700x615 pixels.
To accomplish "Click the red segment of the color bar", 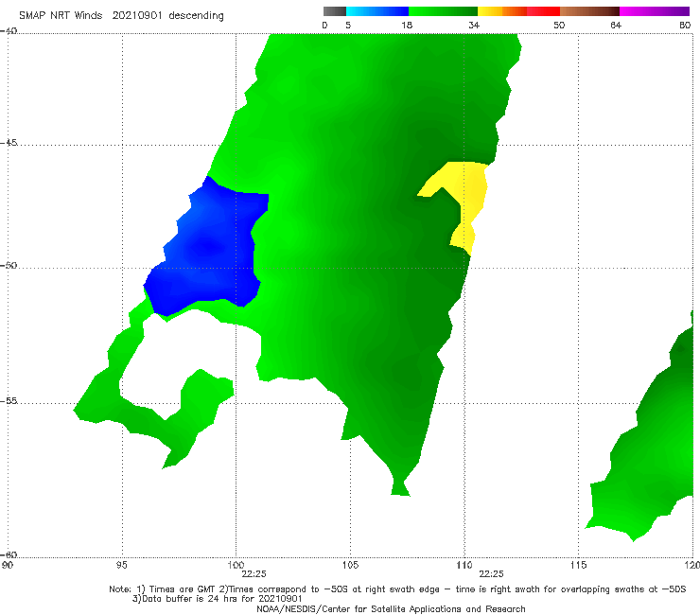I will tap(543, 11).
